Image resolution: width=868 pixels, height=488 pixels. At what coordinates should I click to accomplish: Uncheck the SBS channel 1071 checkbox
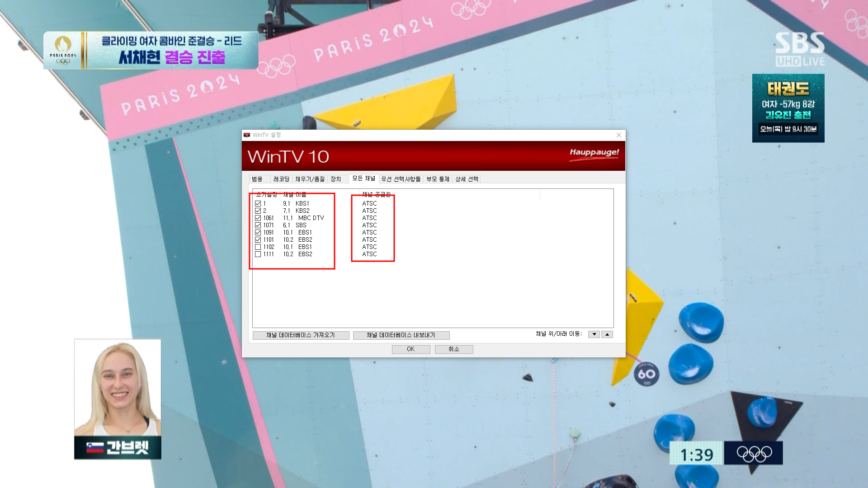(258, 225)
